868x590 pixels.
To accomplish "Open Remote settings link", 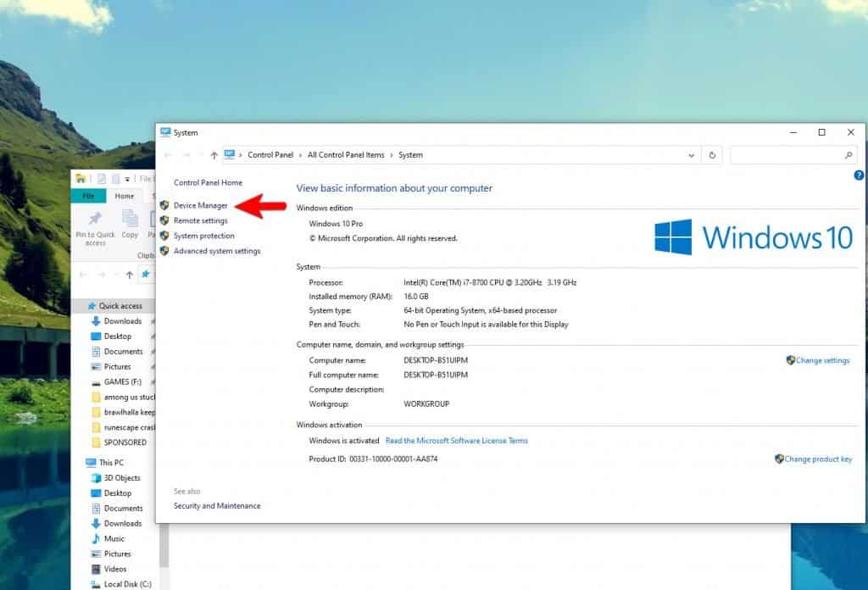I will [200, 220].
